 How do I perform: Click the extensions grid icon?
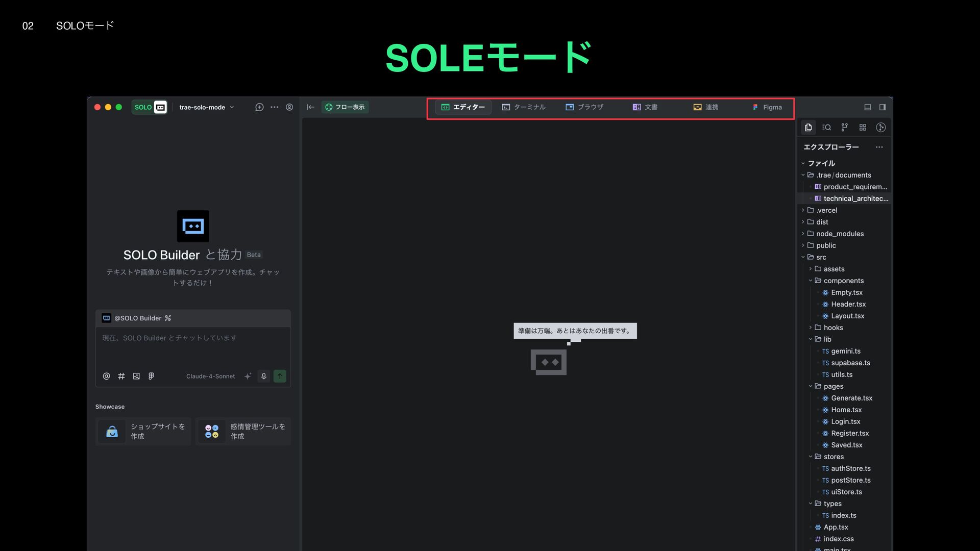[863, 128]
